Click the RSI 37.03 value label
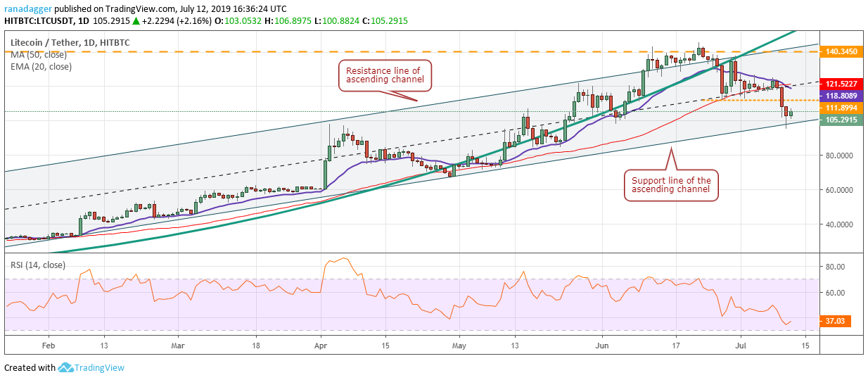 point(836,321)
